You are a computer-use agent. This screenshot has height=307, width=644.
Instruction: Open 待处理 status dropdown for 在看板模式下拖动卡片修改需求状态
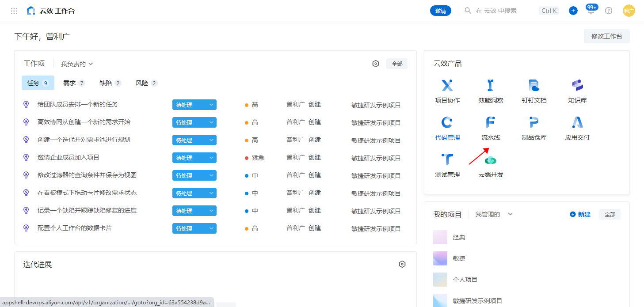click(194, 193)
